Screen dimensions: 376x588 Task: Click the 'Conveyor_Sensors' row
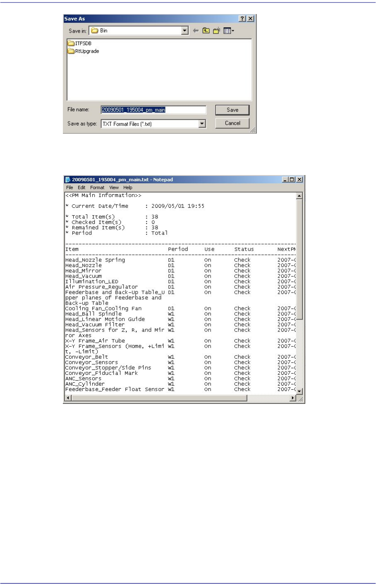[x=180, y=362]
